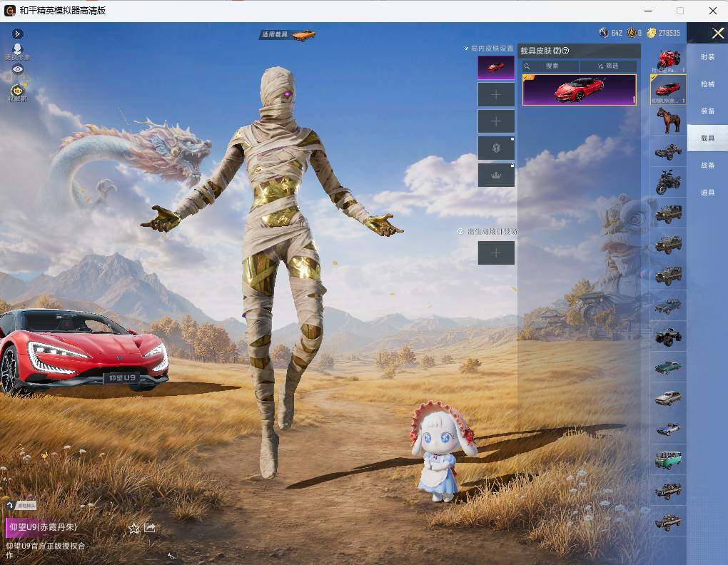Click the help question mark beside 载具皮肤

click(x=565, y=51)
